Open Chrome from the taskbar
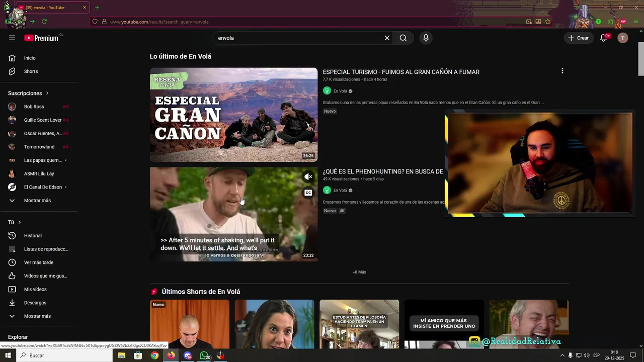The width and height of the screenshot is (644, 362). 154,355
